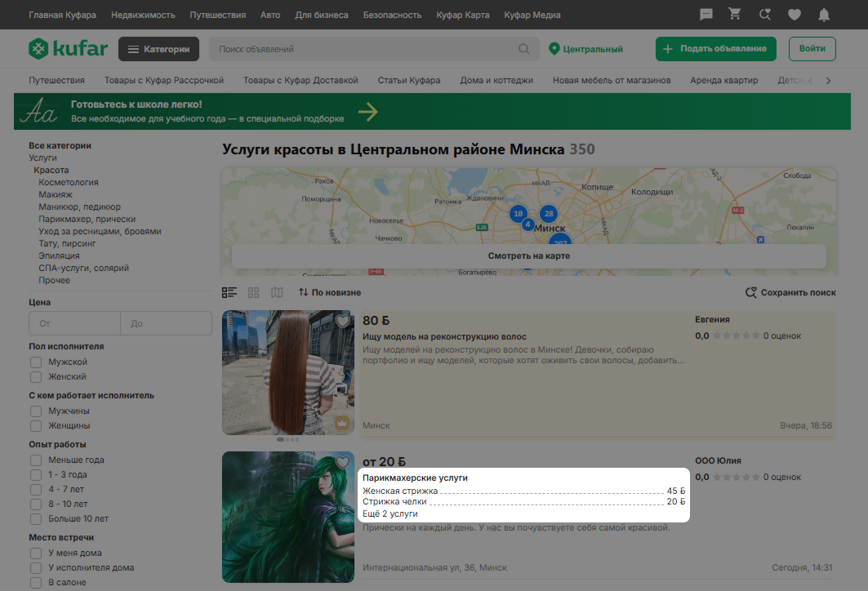Click Смотреть на карте button
Viewport: 868px width, 591px height.
[529, 256]
